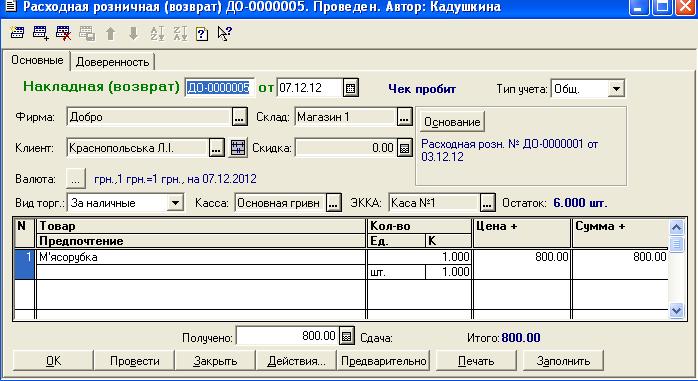Click the new row toolbar icon
The width and height of the screenshot is (698, 381).
tap(17, 33)
